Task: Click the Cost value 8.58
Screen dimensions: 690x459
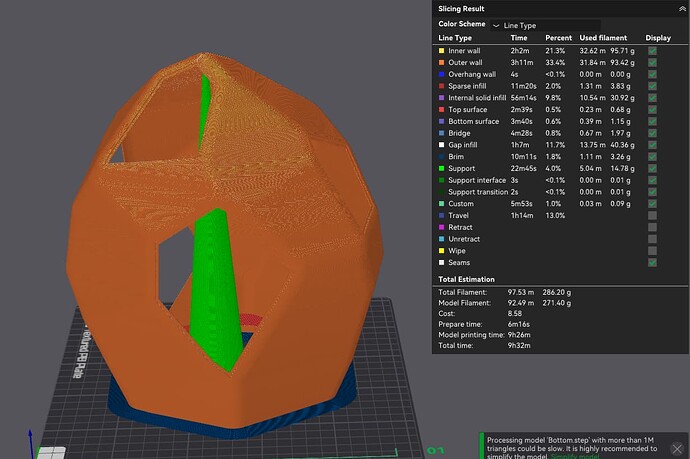Action: click(x=514, y=313)
